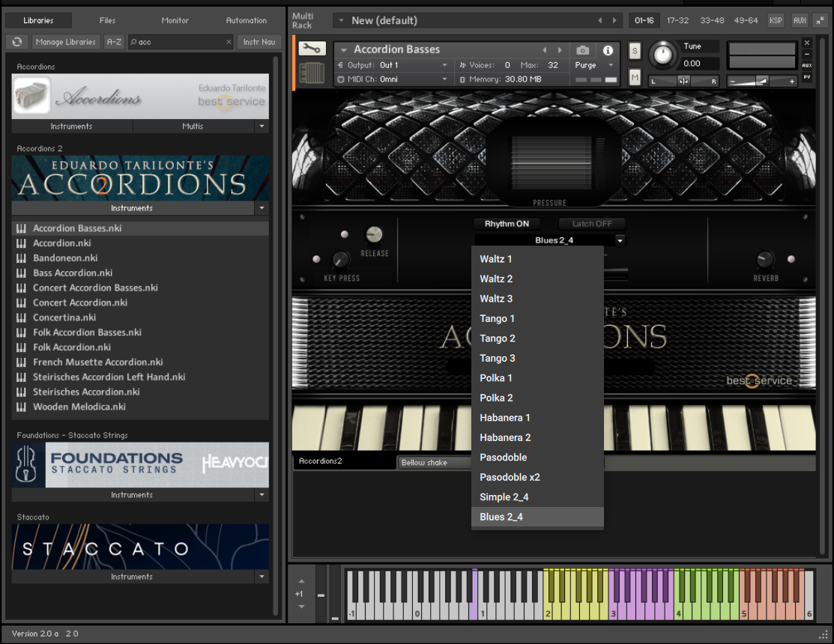Open the instrument info icon

(x=608, y=50)
